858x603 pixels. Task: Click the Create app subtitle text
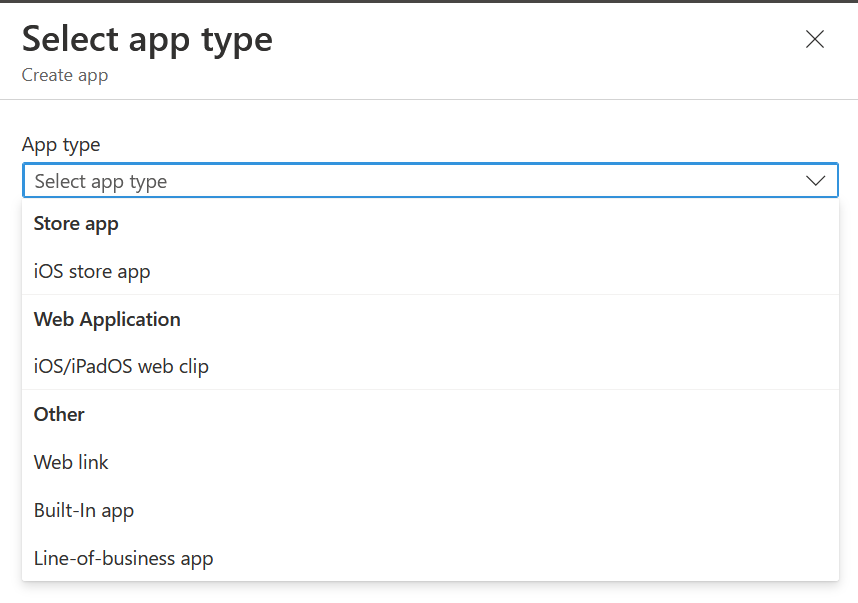pyautogui.click(x=65, y=76)
